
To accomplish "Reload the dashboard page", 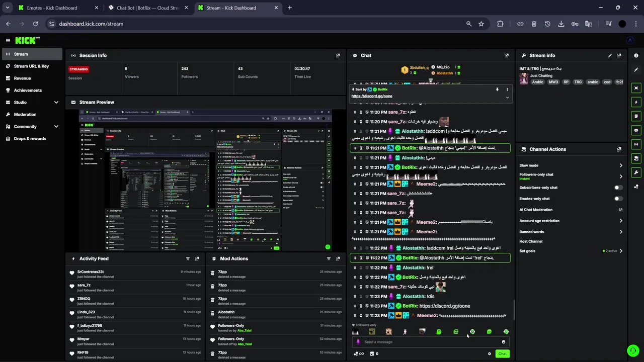I will (35, 24).
